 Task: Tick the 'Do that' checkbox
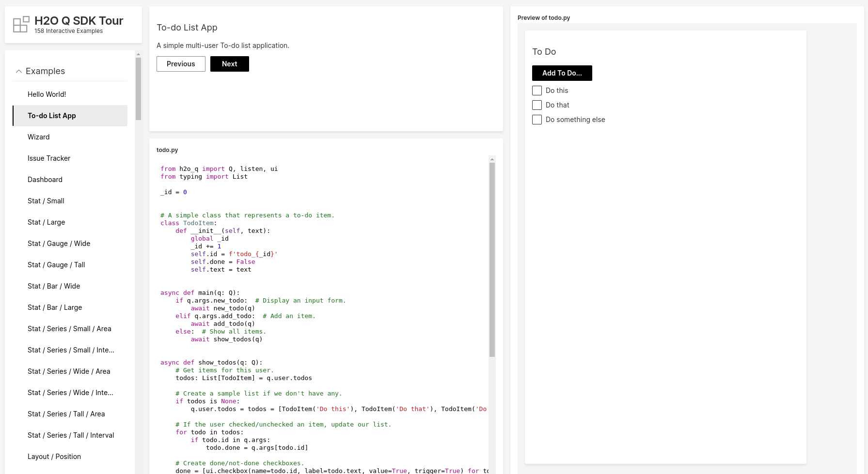coord(537,105)
